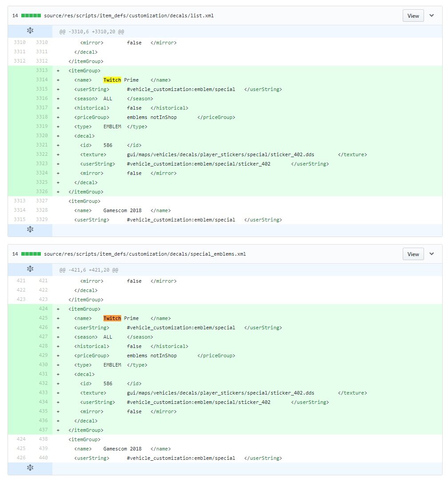Click the EMBLEM type value on line 3319
Screen dimensions: 448x478
[x=112, y=126]
